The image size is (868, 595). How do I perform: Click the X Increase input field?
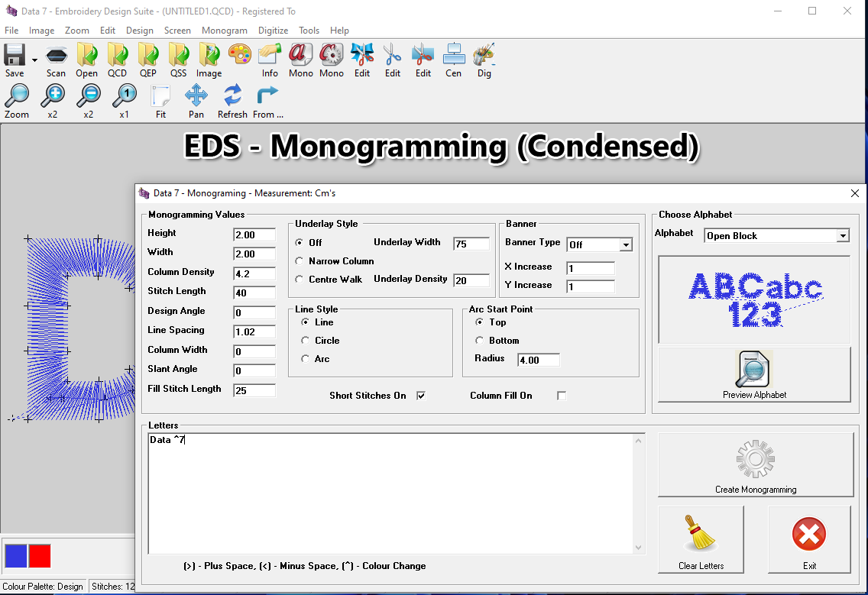pos(591,268)
